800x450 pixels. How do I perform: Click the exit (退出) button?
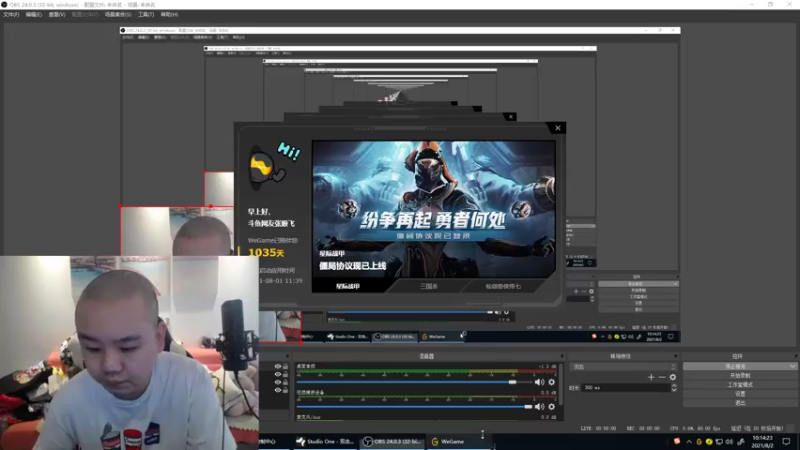click(740, 403)
